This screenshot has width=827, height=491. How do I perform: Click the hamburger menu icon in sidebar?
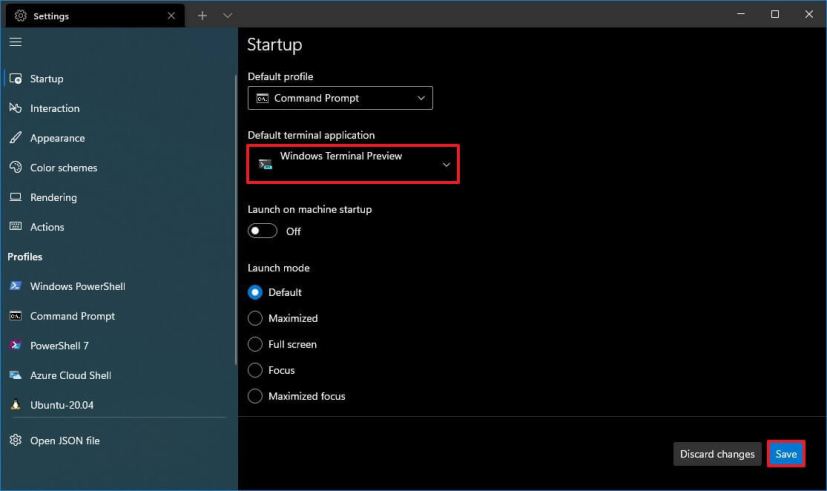(x=15, y=42)
